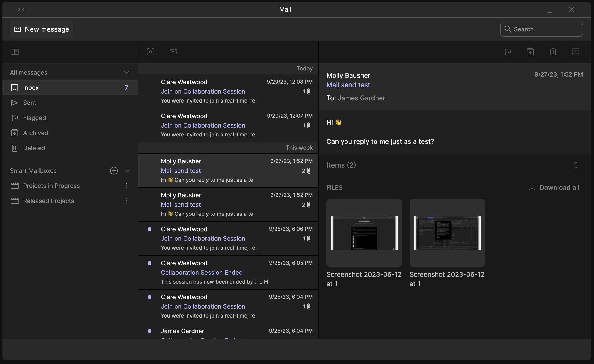Open the Archived folder

coord(35,133)
